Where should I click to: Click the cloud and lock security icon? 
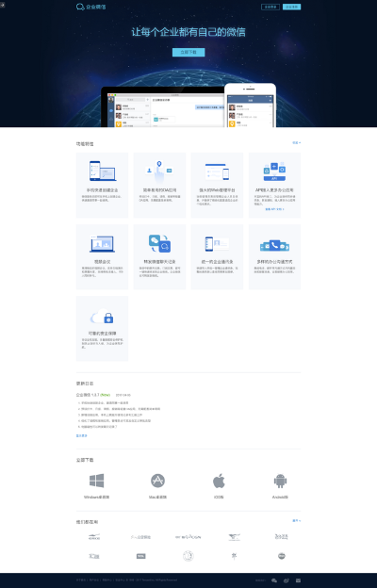coord(102,316)
